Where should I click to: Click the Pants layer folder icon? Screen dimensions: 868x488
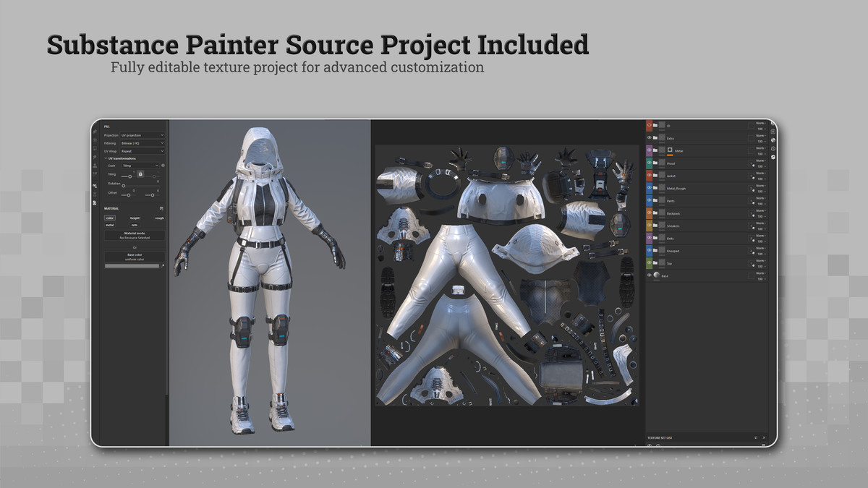[x=655, y=201]
